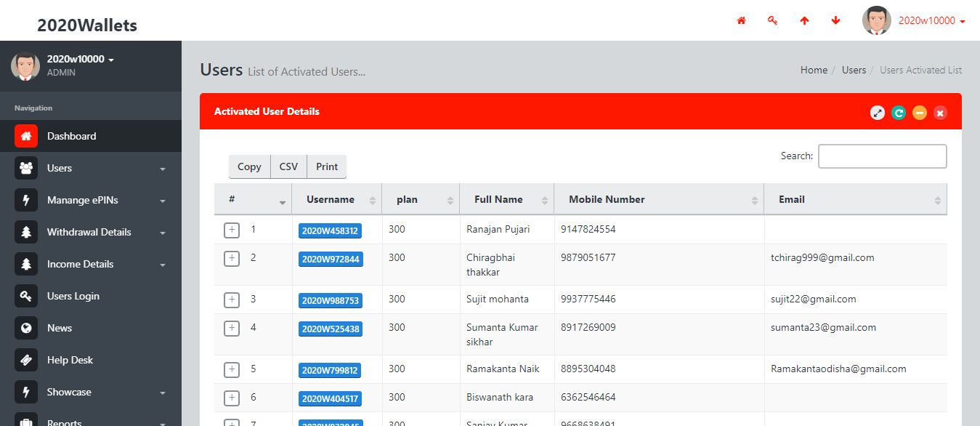This screenshot has width=980, height=426.
Task: Click the home icon in top bar
Action: point(741,21)
